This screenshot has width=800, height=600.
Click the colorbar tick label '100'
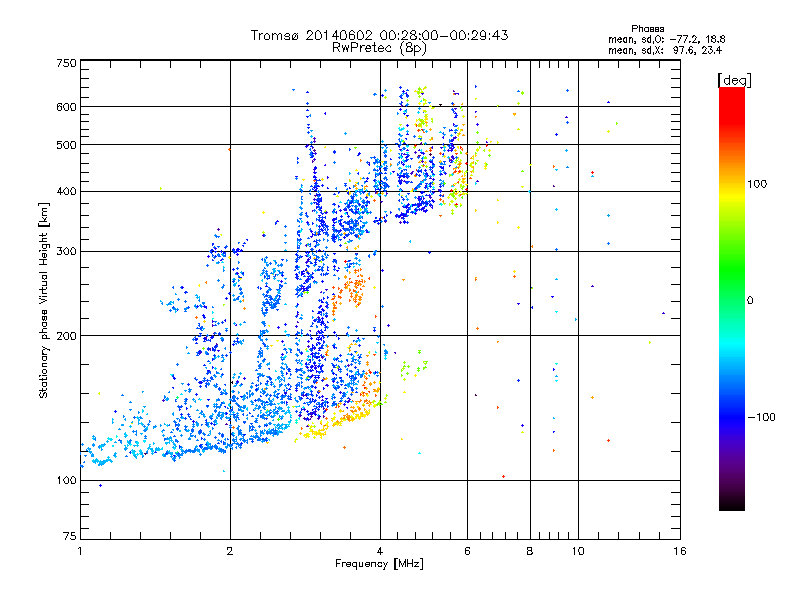point(757,184)
